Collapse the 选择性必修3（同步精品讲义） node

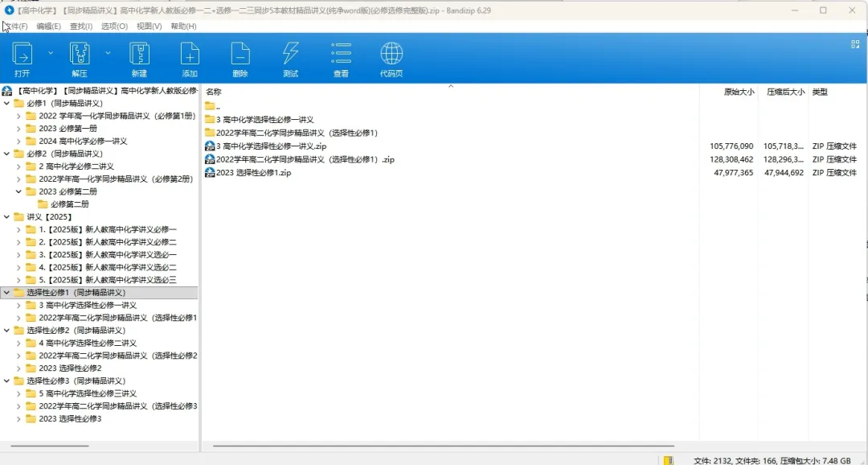(x=6, y=381)
